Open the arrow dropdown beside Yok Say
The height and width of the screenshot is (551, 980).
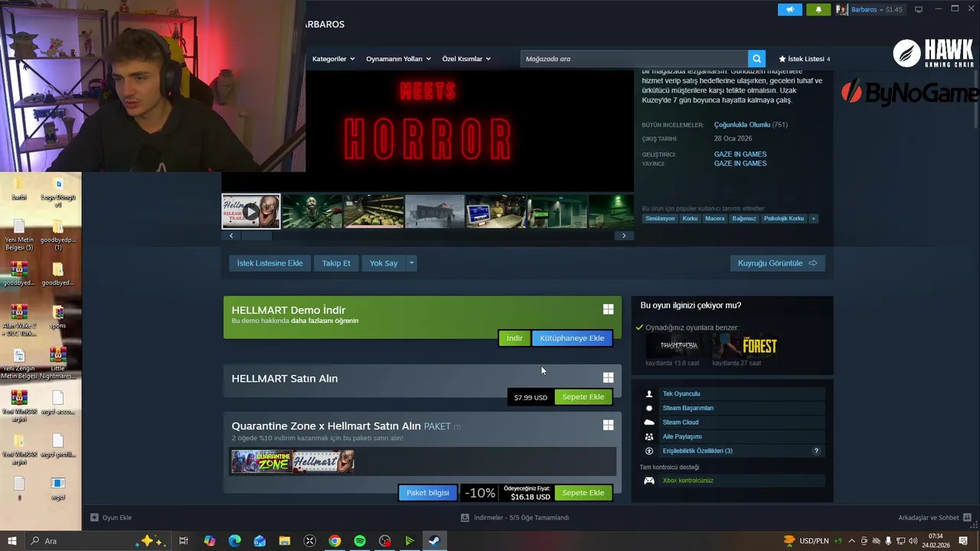(411, 263)
